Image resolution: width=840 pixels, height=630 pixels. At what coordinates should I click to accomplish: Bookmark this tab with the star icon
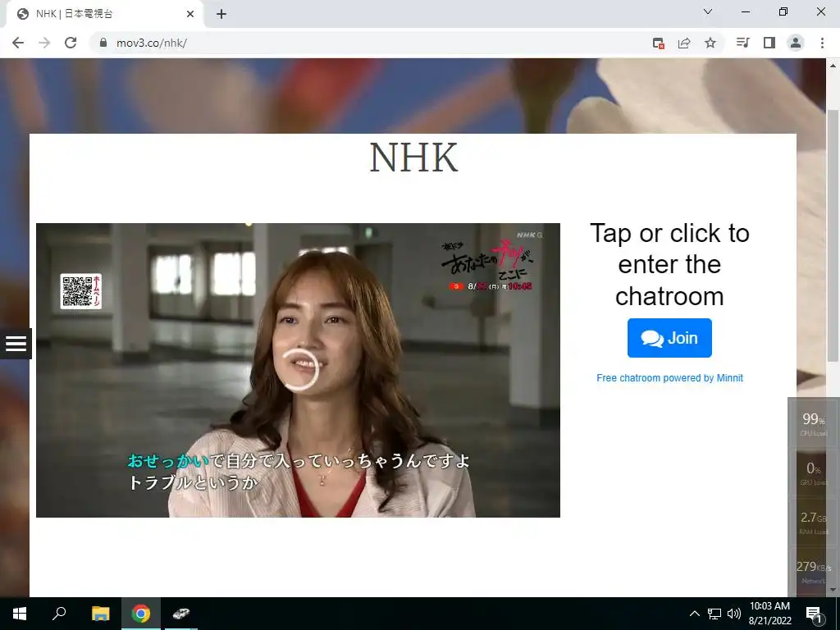coord(710,43)
